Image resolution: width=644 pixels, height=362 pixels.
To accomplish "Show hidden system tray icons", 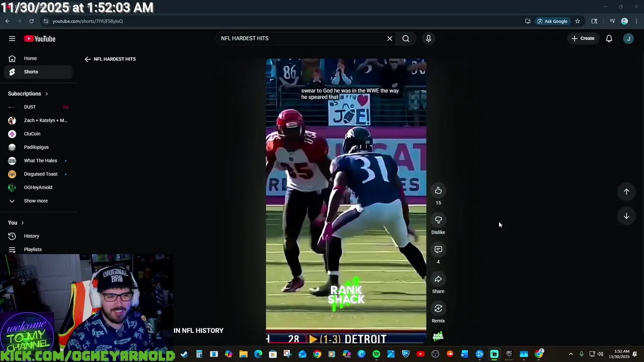I will (571, 354).
